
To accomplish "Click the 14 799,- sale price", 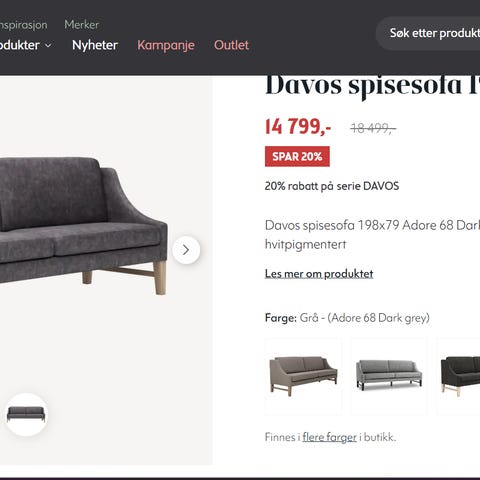I will click(298, 127).
